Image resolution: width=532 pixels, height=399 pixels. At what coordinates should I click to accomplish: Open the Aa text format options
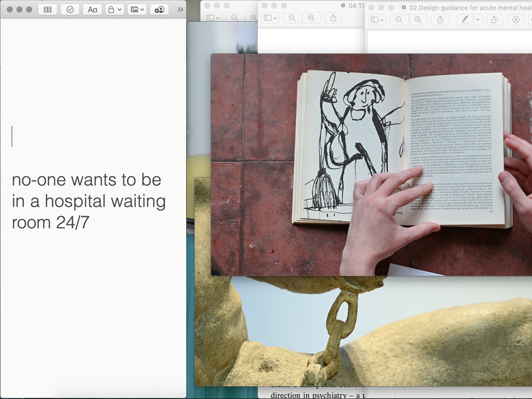coord(92,10)
